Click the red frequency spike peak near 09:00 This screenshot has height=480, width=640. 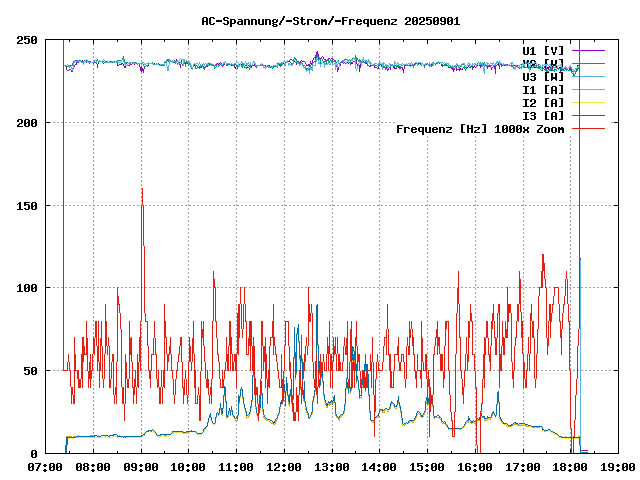point(142,189)
